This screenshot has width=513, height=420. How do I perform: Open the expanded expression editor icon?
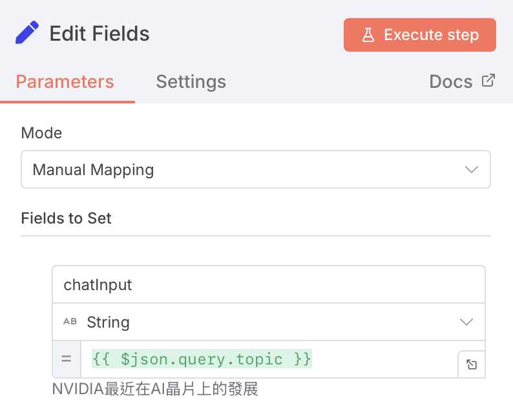(472, 364)
